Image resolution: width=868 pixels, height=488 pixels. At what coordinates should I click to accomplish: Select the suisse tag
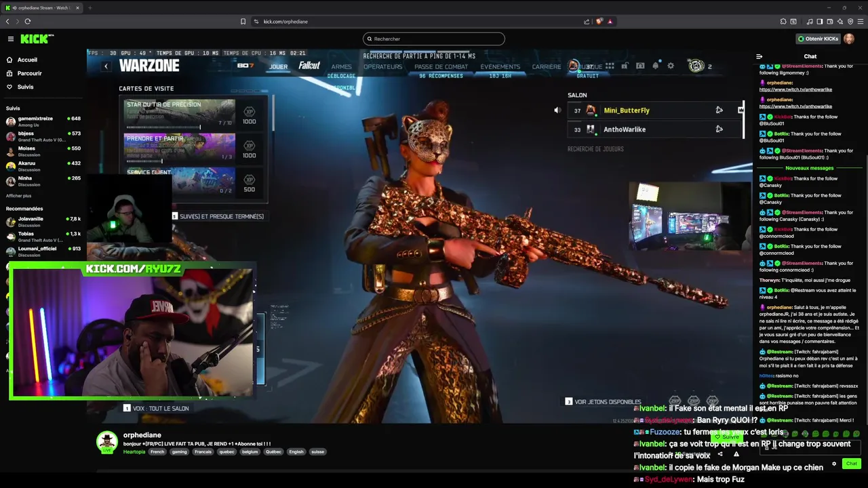click(x=317, y=451)
